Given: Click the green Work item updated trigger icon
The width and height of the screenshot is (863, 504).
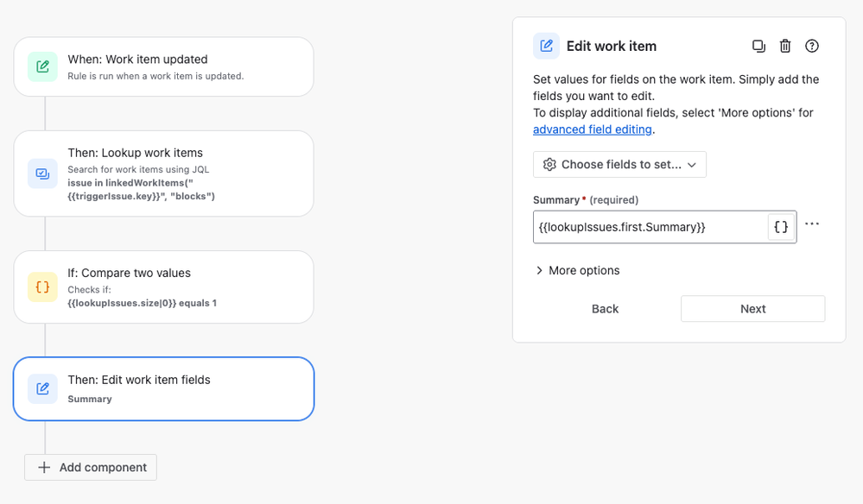Looking at the screenshot, I should coord(42,67).
